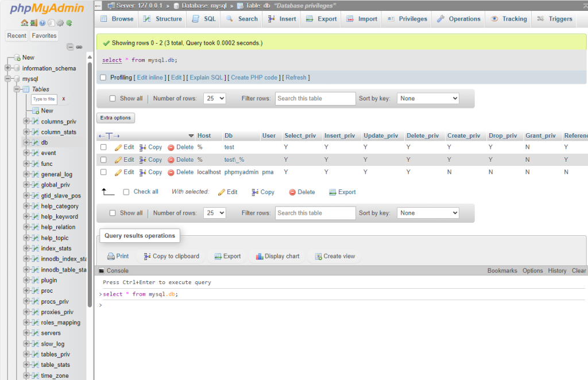Screen dimensions: 588x380
Task: Open query results Print option
Action: pyautogui.click(x=118, y=256)
